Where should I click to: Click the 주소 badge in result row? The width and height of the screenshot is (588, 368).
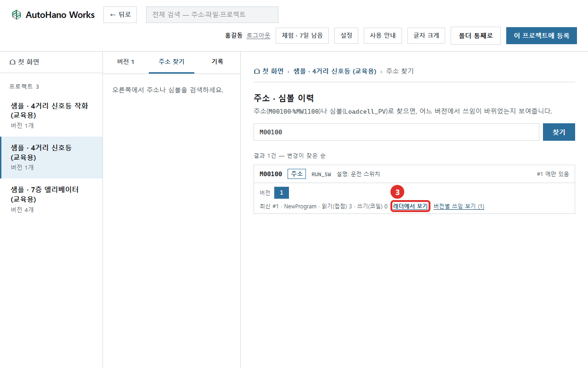297,174
